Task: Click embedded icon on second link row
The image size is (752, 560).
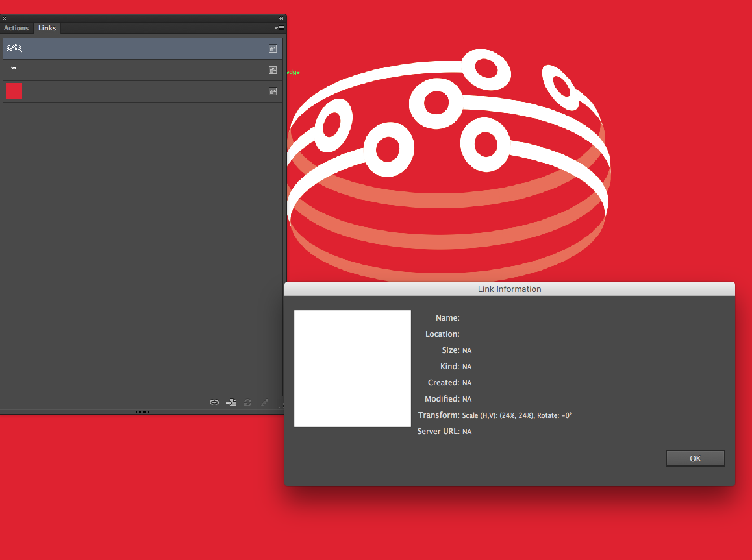Action: (273, 70)
